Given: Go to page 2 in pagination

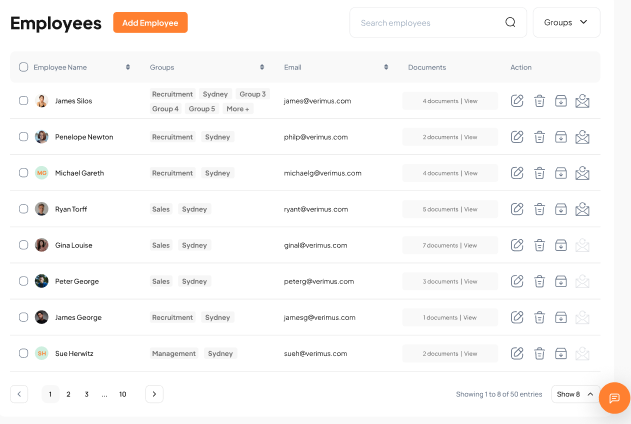Looking at the screenshot, I should 68,394.
